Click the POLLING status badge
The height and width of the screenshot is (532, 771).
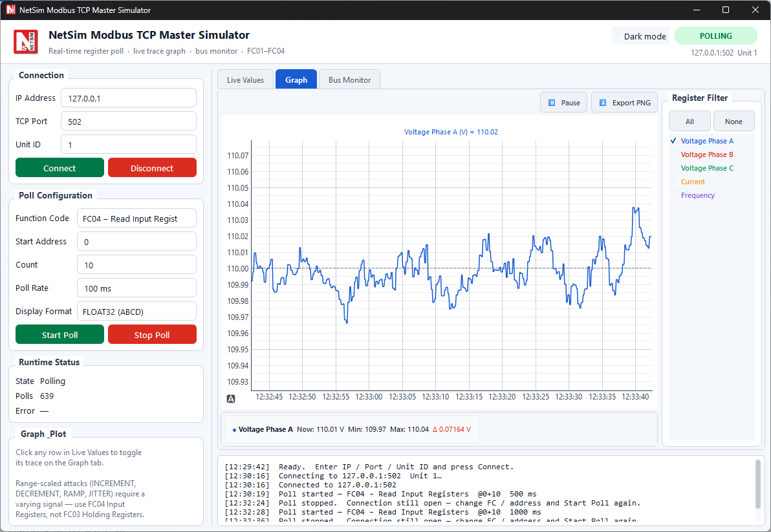point(715,36)
